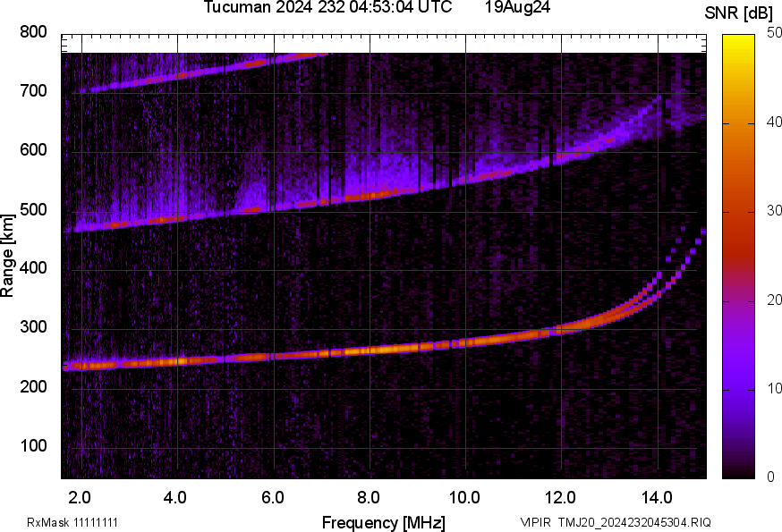782x532 pixels.
Task: Click the frequency tick label '4.0'
Action: tap(175, 498)
